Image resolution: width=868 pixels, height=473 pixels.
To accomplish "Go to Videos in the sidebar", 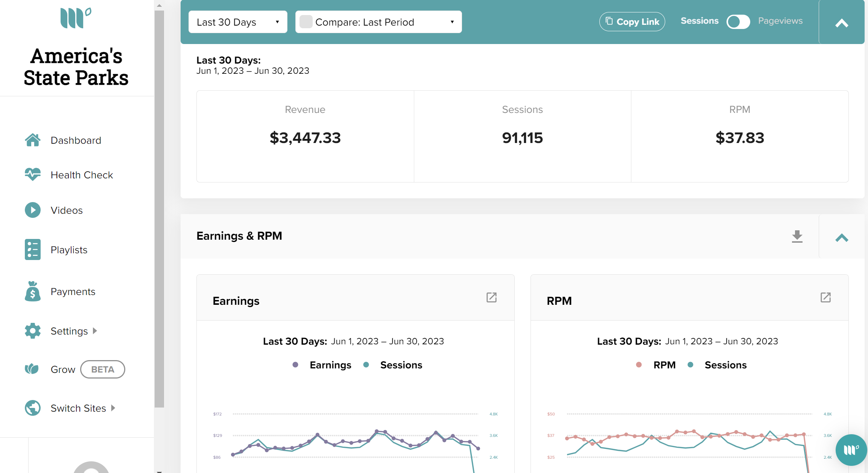I will 67,210.
